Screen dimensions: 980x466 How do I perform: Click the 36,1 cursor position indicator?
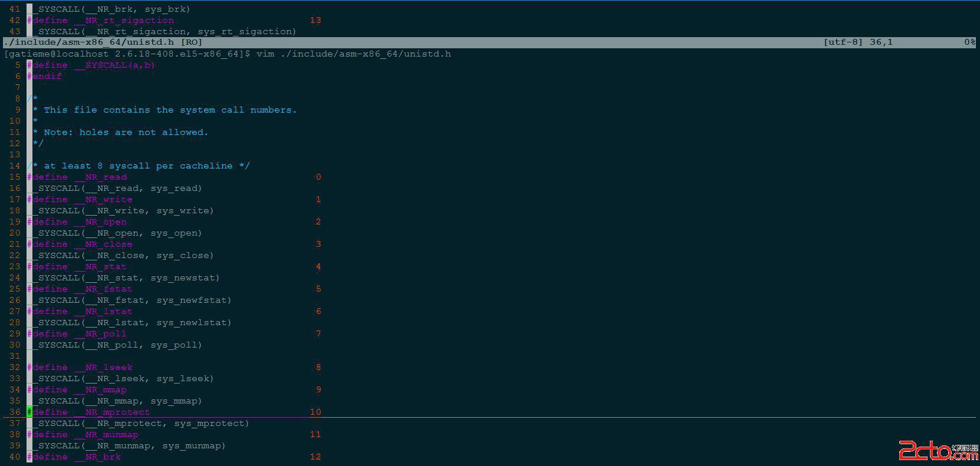(x=881, y=42)
